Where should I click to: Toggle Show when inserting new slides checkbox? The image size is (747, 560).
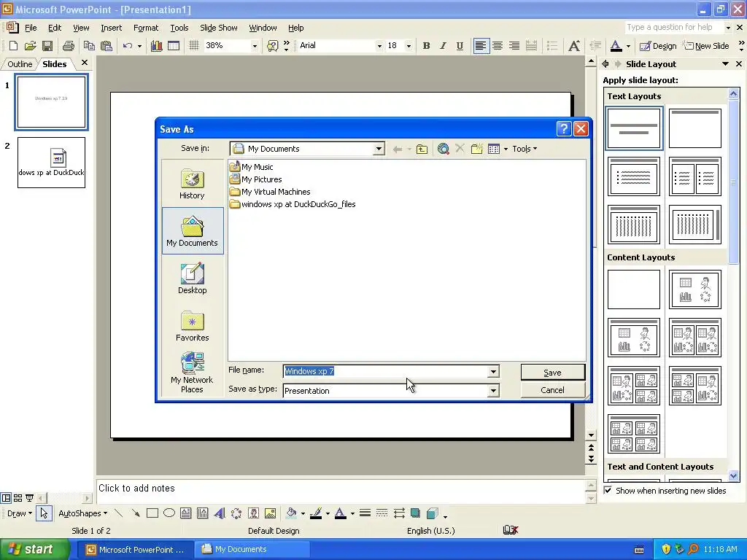point(608,490)
